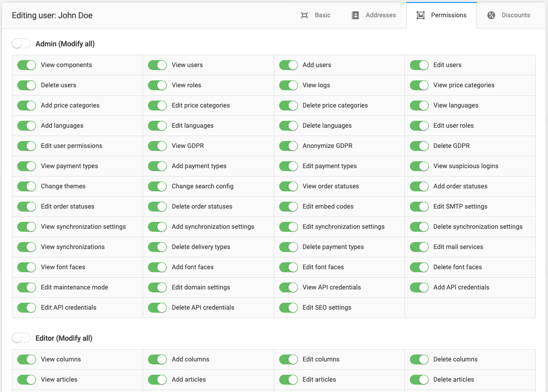The width and height of the screenshot is (548, 392).
Task: Click the Basic tab icon
Action: click(x=304, y=15)
